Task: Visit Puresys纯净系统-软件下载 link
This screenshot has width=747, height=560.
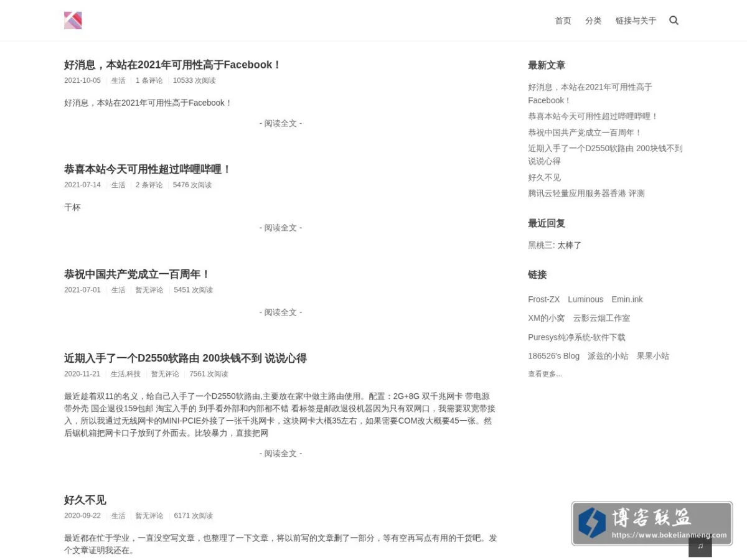Action: [576, 337]
